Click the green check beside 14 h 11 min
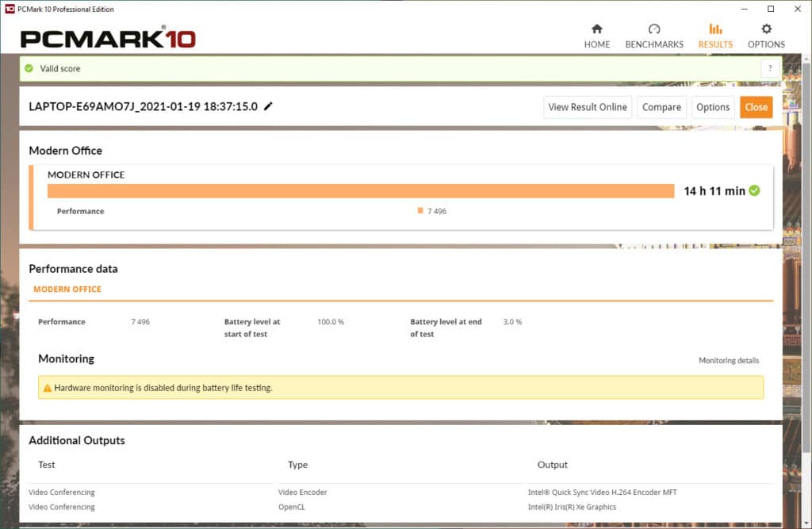812x529 pixels. tap(754, 190)
